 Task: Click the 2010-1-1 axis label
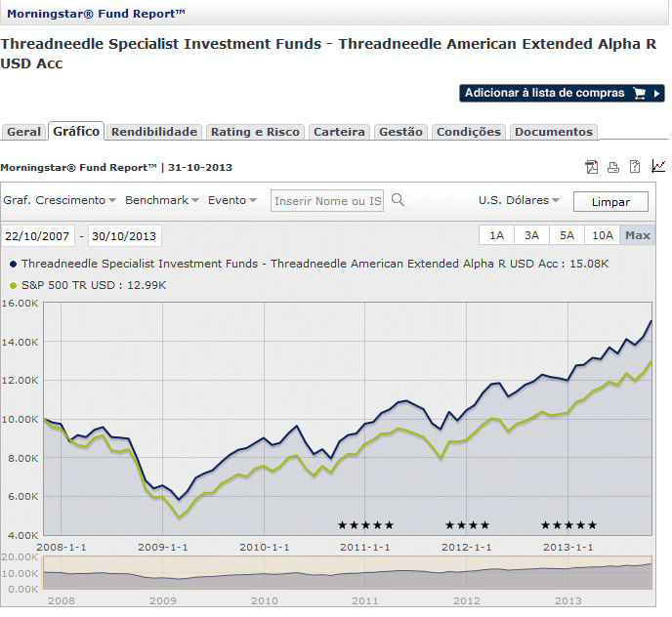265,547
